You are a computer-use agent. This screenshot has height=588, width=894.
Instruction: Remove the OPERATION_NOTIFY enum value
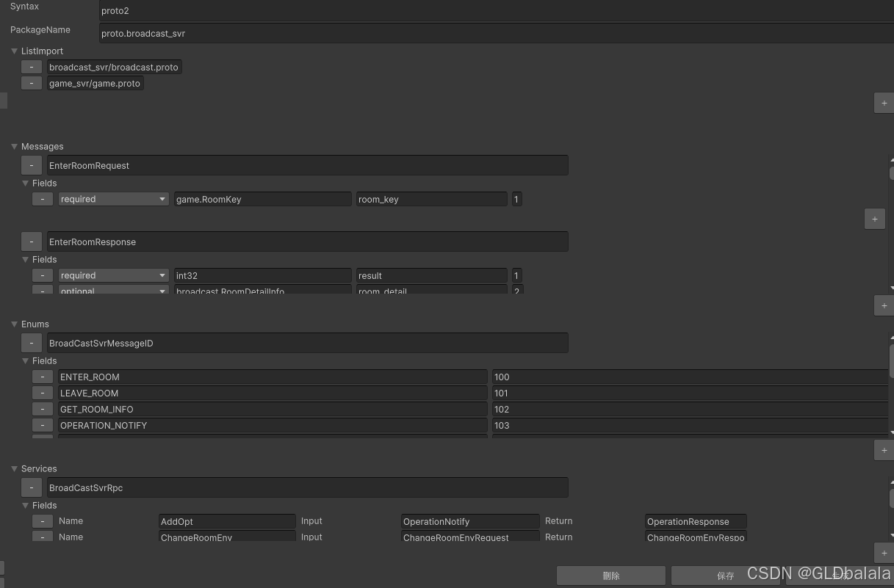(x=43, y=425)
